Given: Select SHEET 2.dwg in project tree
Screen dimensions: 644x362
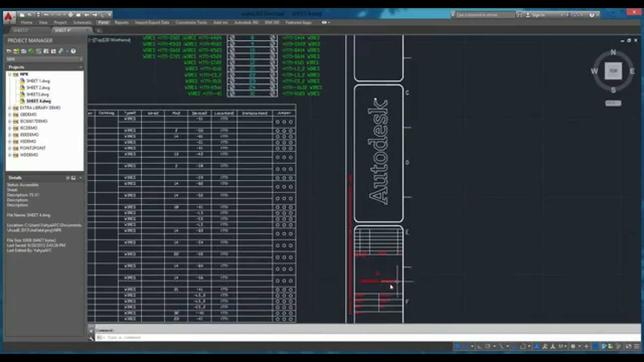Looking at the screenshot, I should 38,87.
